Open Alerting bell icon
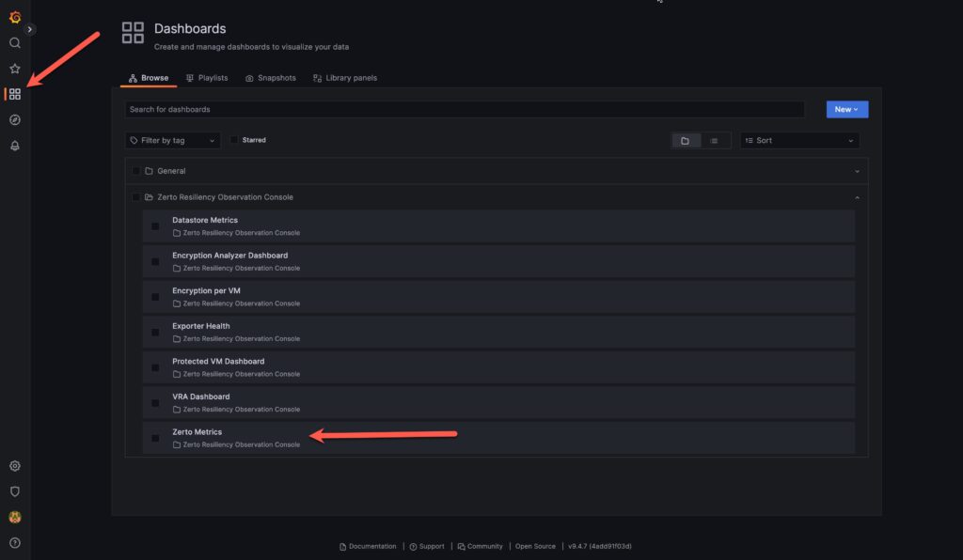This screenshot has width=963, height=560. pos(15,146)
